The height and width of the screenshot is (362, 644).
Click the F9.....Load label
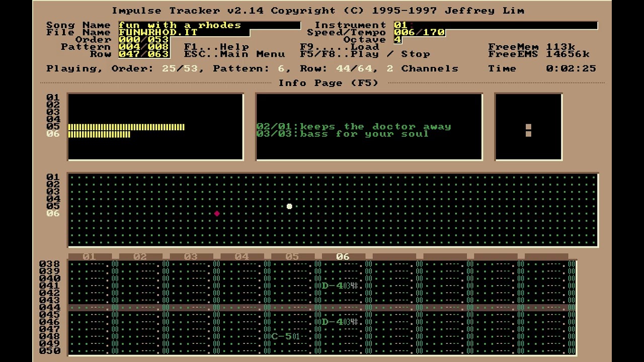click(340, 47)
